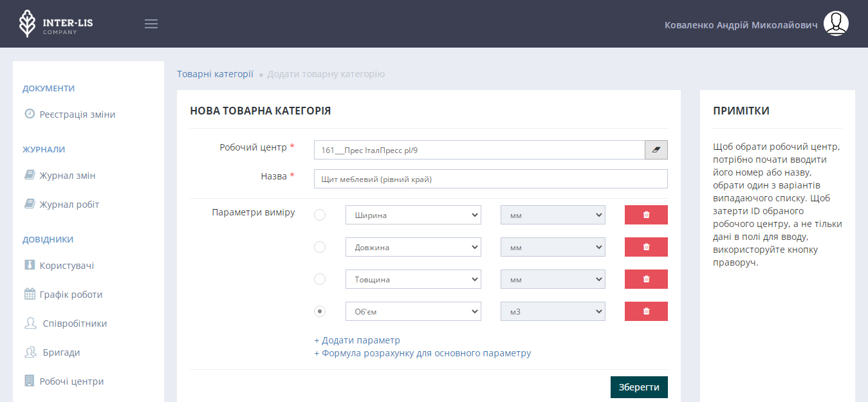This screenshot has height=402, width=868.
Task: Open the Ширина parameter dropdown
Action: click(x=413, y=215)
